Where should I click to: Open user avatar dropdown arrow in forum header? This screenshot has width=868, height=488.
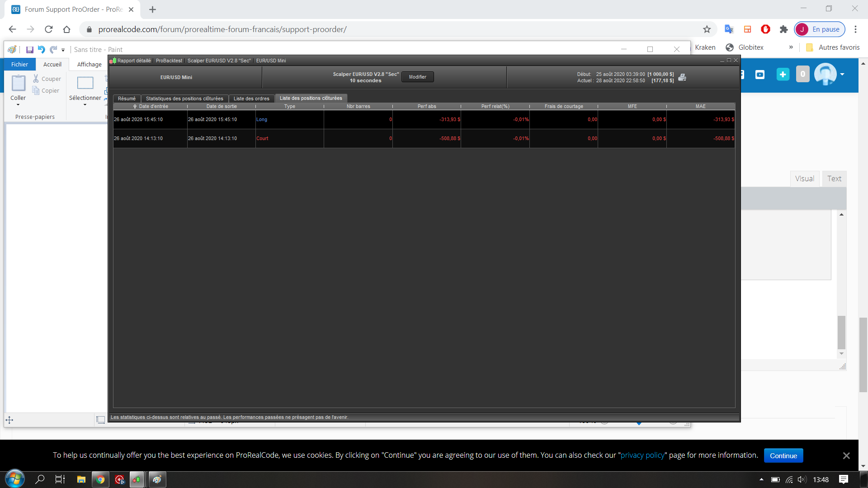pyautogui.click(x=842, y=75)
